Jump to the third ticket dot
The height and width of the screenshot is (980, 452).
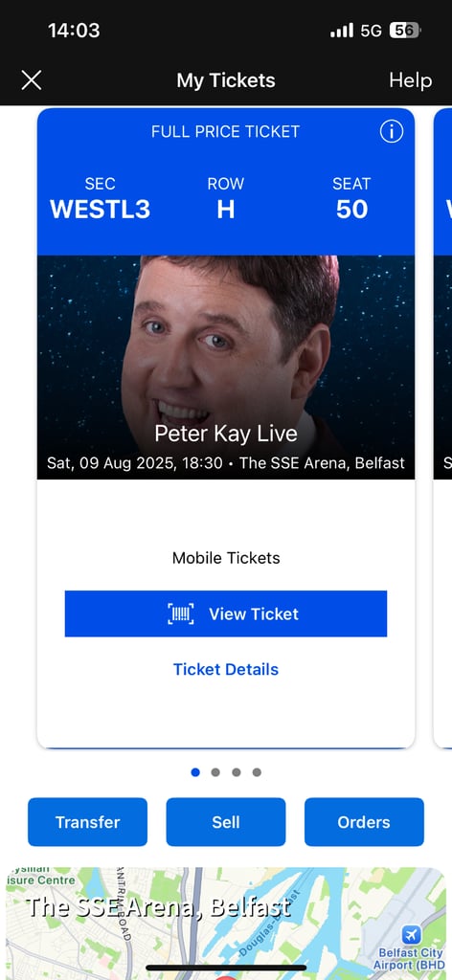[237, 772]
